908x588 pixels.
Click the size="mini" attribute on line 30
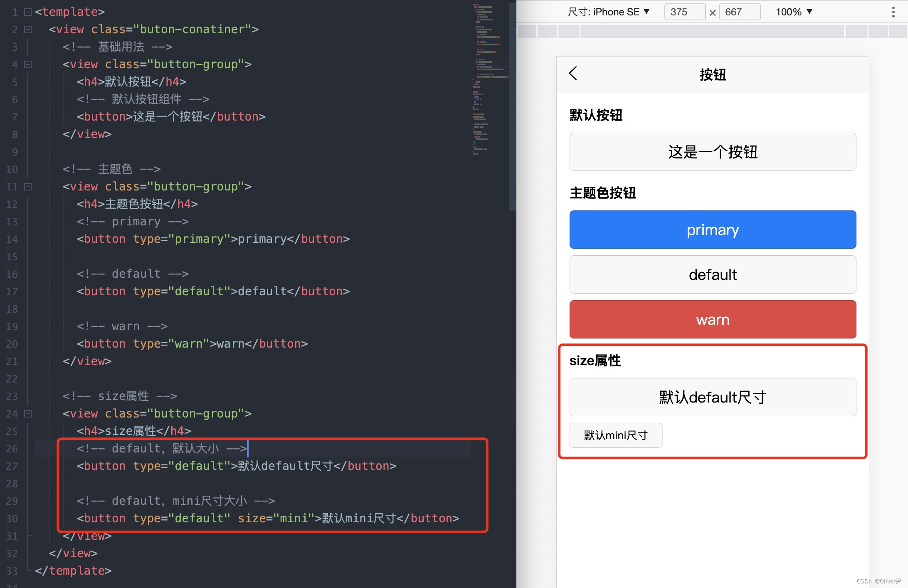(276, 518)
